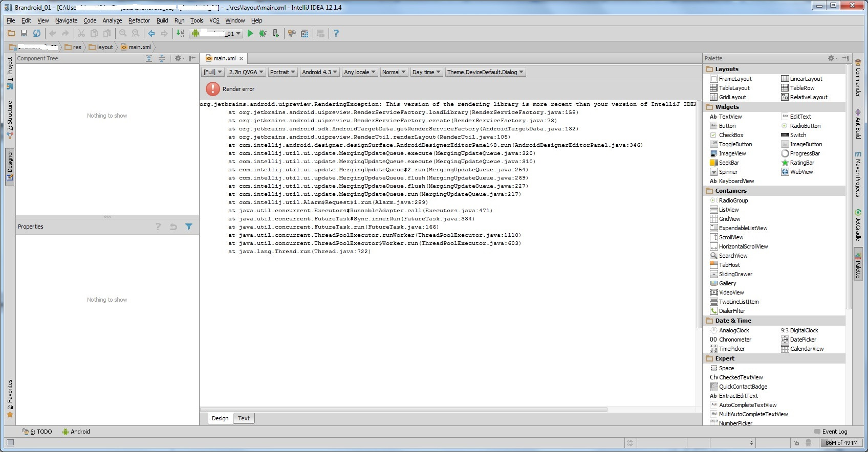Pick the WebView widget in Palette
The width and height of the screenshot is (868, 452).
797,172
